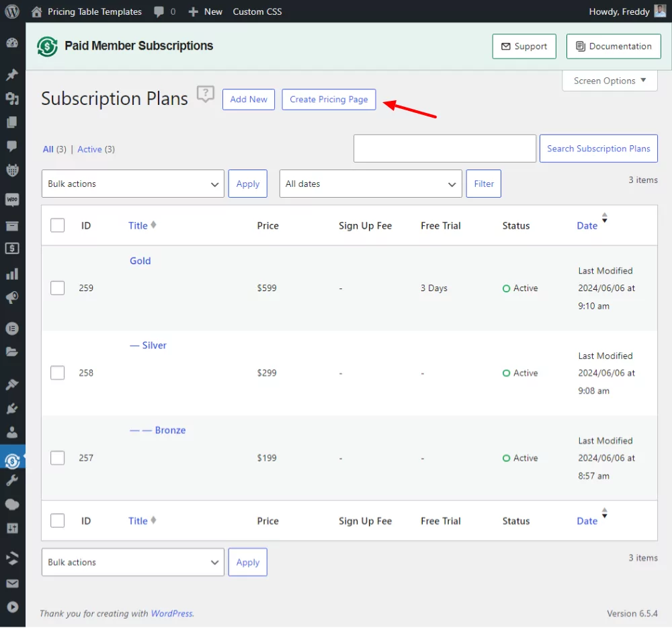Open Settings sliders icon in sidebar

12,528
